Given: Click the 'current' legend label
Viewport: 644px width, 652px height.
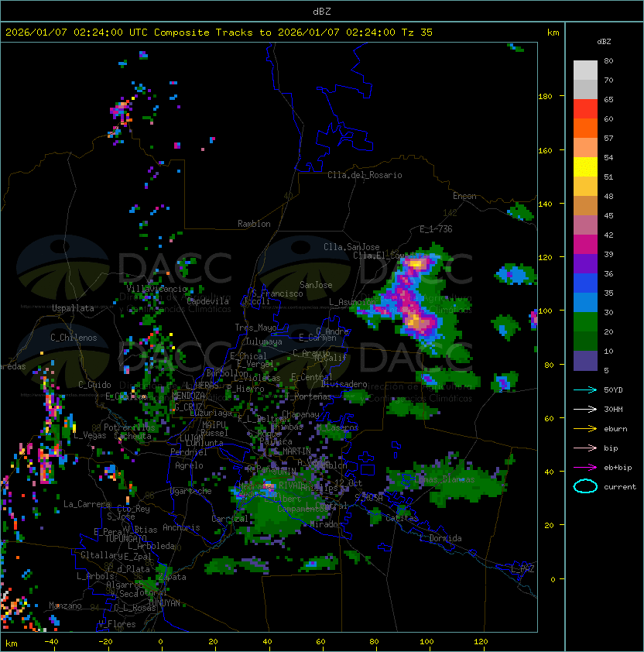Looking at the screenshot, I should pyautogui.click(x=620, y=487).
